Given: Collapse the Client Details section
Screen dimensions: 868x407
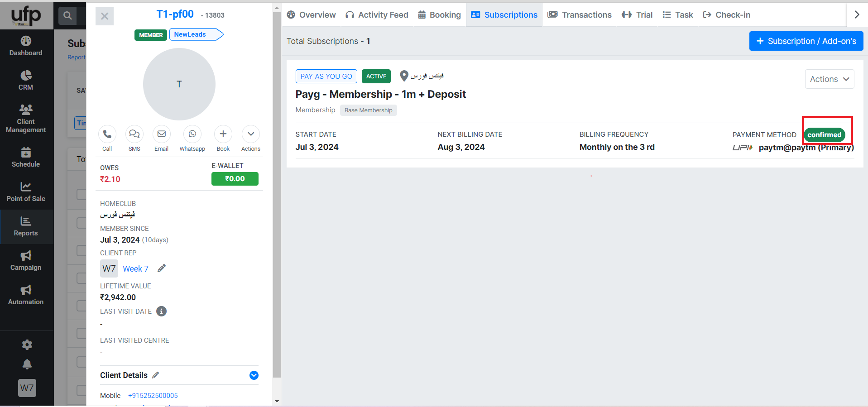Looking at the screenshot, I should [254, 375].
